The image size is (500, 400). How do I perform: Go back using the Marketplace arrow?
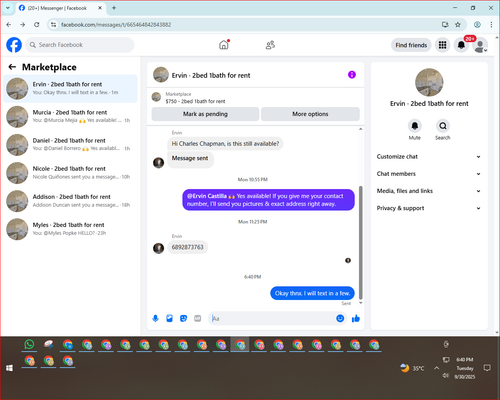12,67
